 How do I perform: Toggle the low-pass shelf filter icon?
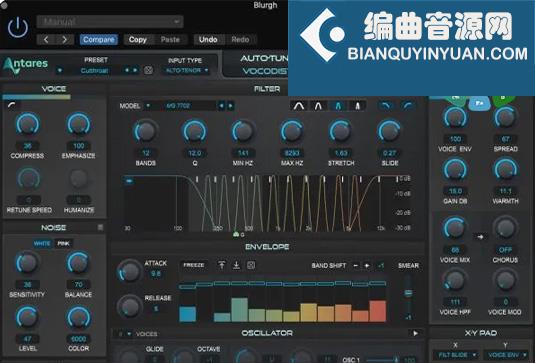(386, 106)
